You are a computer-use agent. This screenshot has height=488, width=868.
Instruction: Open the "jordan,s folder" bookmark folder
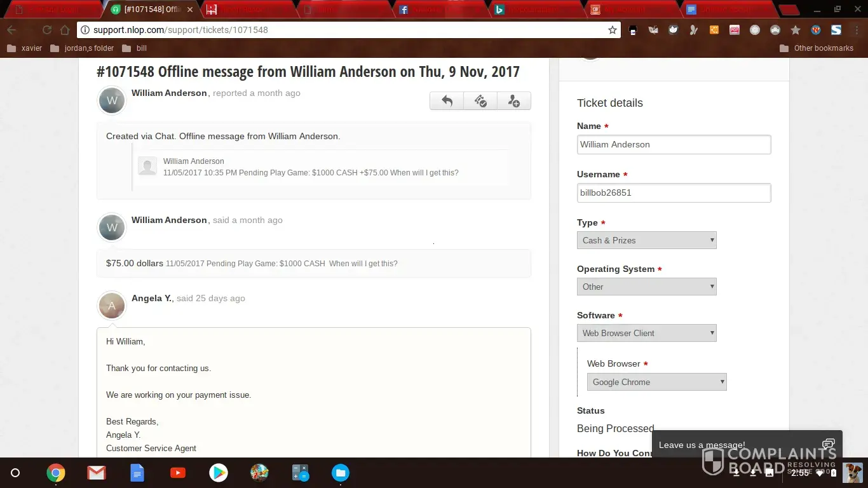[82, 48]
